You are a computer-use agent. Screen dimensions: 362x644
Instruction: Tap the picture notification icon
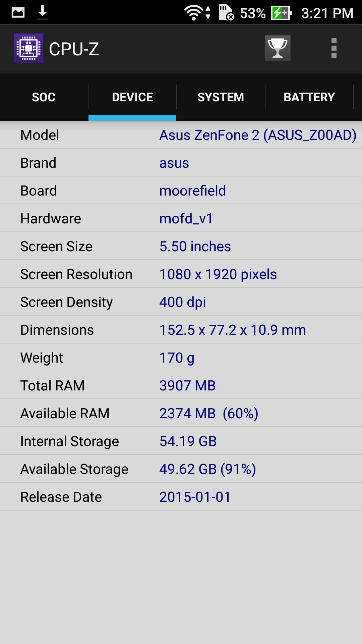18,13
